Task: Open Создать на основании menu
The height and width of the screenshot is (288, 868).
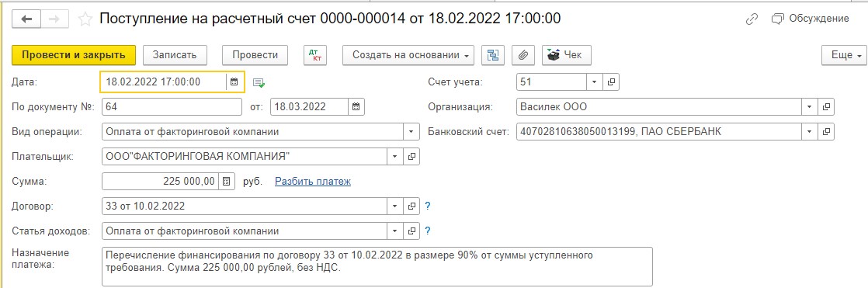Action: point(408,55)
